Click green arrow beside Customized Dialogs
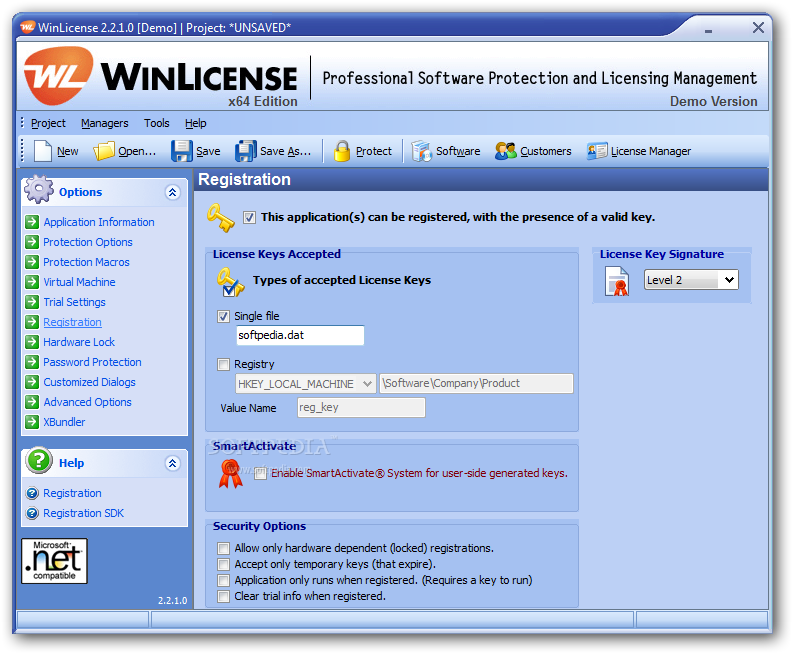This screenshot has width=793, height=654. coord(32,382)
